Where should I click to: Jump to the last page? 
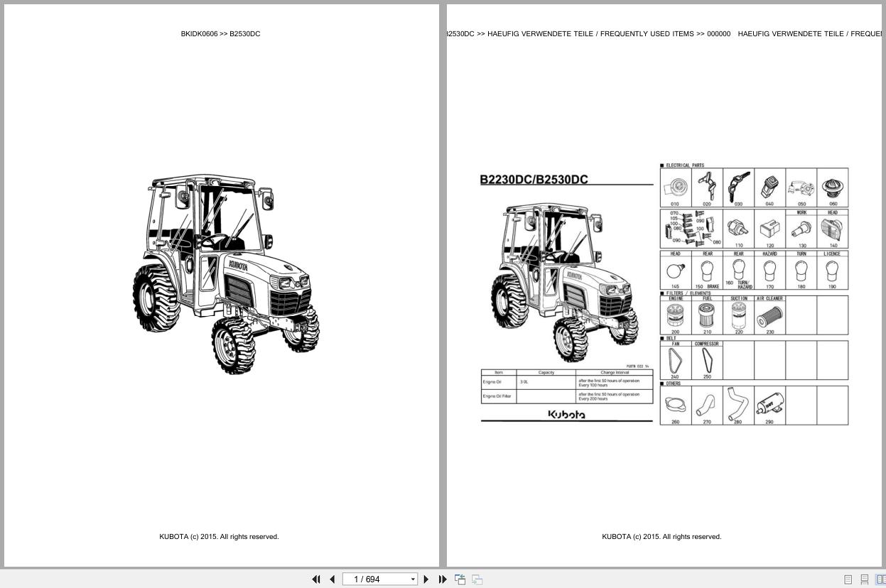[443, 579]
